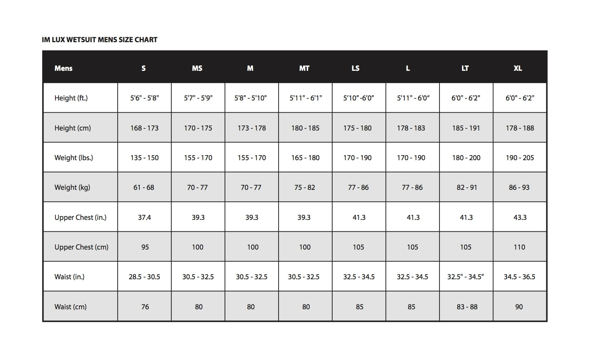The width and height of the screenshot is (590, 364).
Task: Select the XL size column header
Action: click(518, 68)
